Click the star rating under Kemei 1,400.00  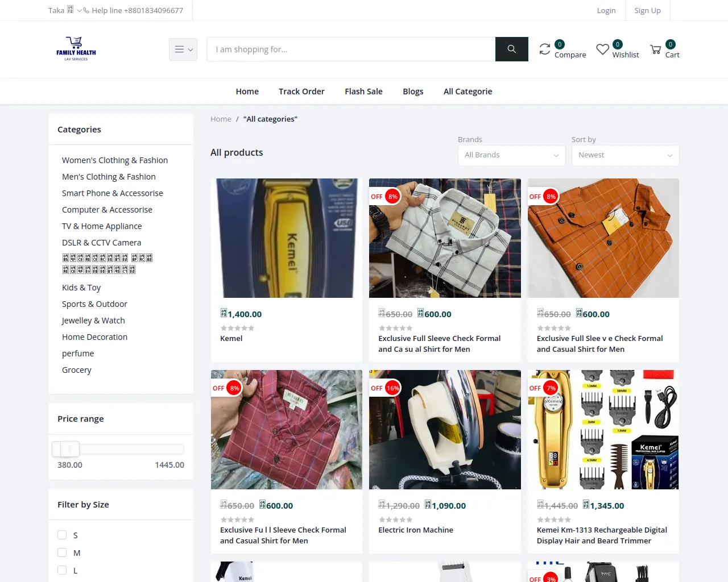pos(237,328)
